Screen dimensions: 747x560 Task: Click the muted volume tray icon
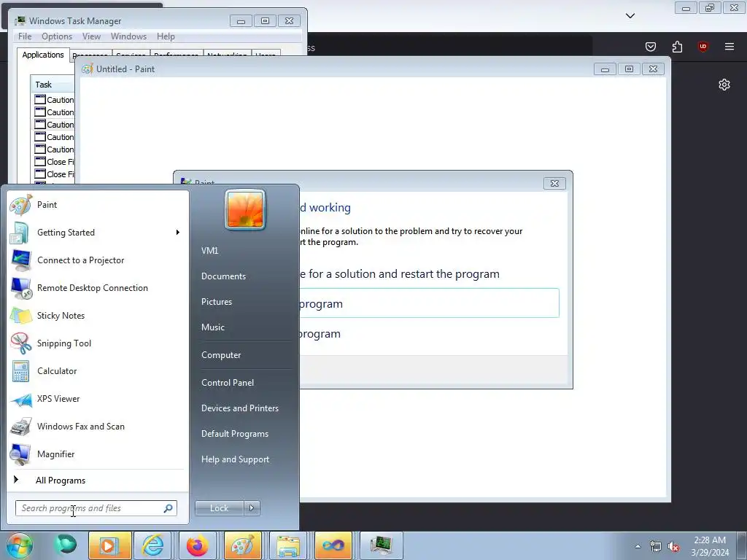click(x=673, y=546)
